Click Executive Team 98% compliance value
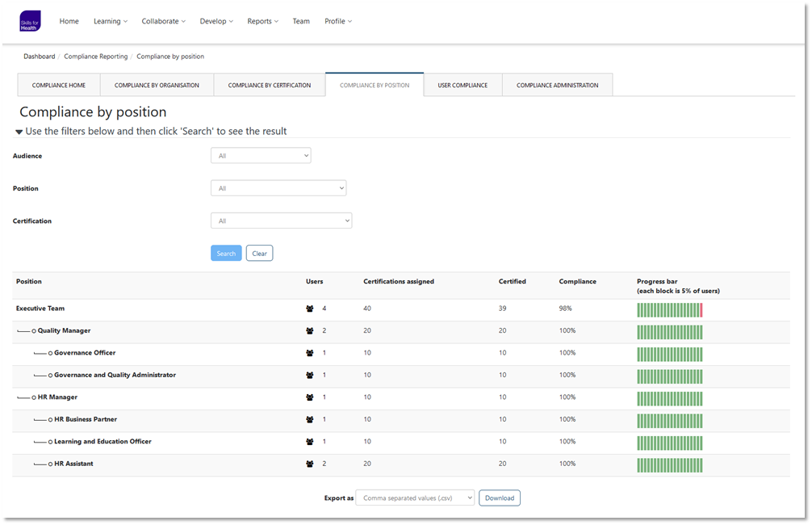Image resolution: width=812 pixels, height=525 pixels. point(566,309)
